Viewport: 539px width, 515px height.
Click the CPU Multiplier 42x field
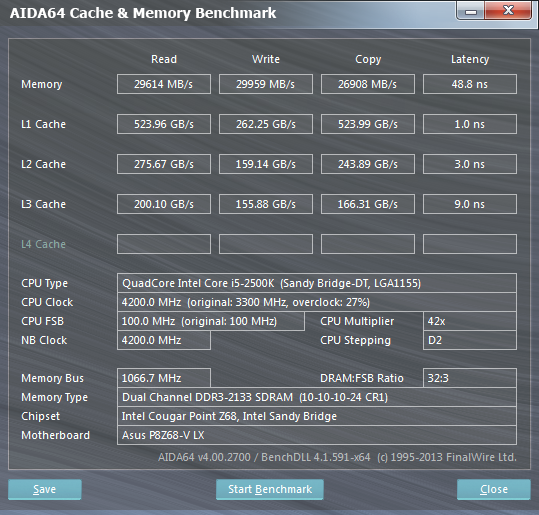click(x=470, y=321)
